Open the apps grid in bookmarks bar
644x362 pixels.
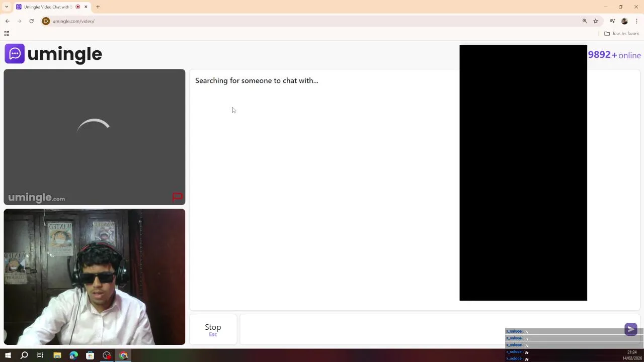point(7,33)
